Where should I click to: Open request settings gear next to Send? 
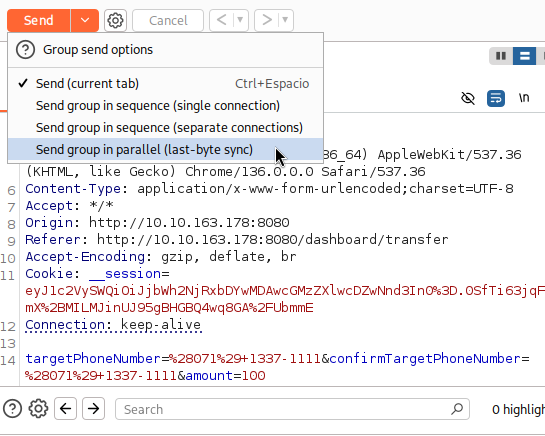click(x=115, y=21)
